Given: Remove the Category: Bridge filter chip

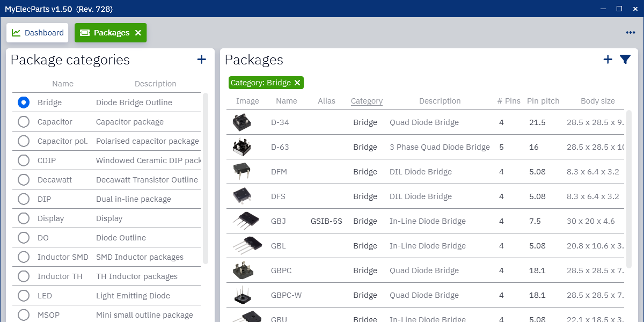Looking at the screenshot, I should click(x=298, y=83).
